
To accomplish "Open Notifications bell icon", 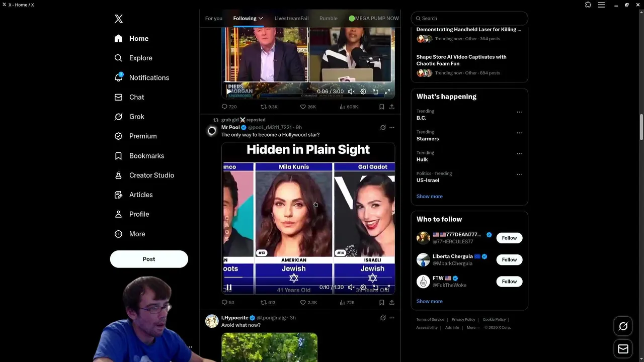I will coord(118,77).
